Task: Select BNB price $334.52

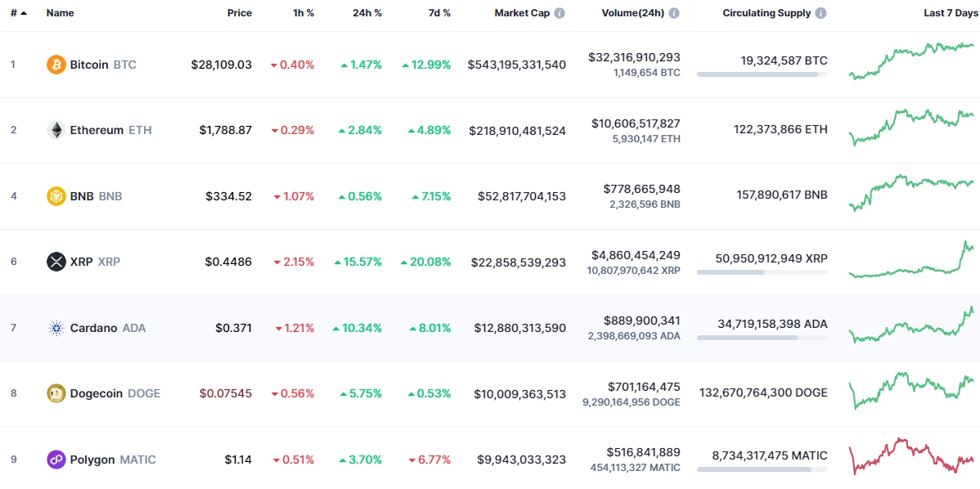Action: coord(229,196)
